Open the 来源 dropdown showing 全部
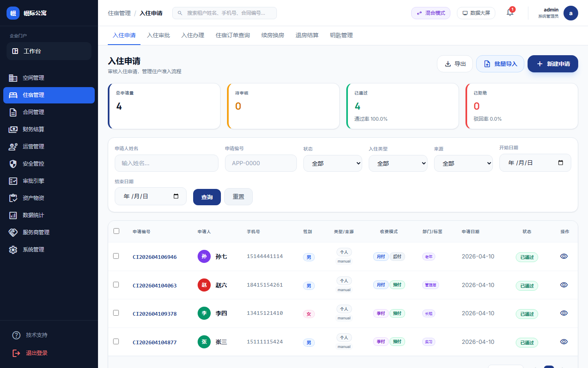Image resolution: width=588 pixels, height=368 pixels. pyautogui.click(x=463, y=163)
